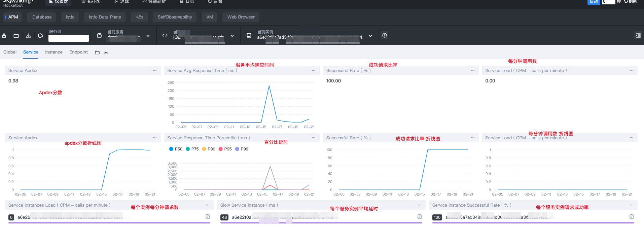Select the Istio dashboard button

pyautogui.click(x=70, y=17)
